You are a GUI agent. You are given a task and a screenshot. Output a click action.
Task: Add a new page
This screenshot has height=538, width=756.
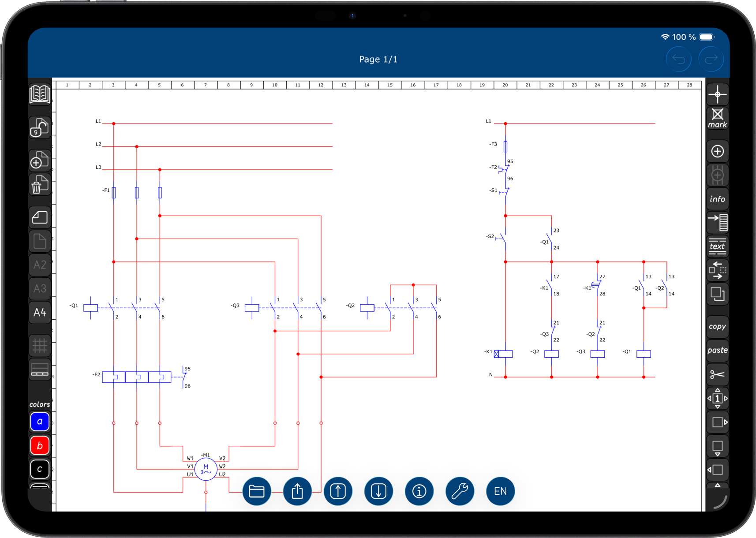(39, 160)
